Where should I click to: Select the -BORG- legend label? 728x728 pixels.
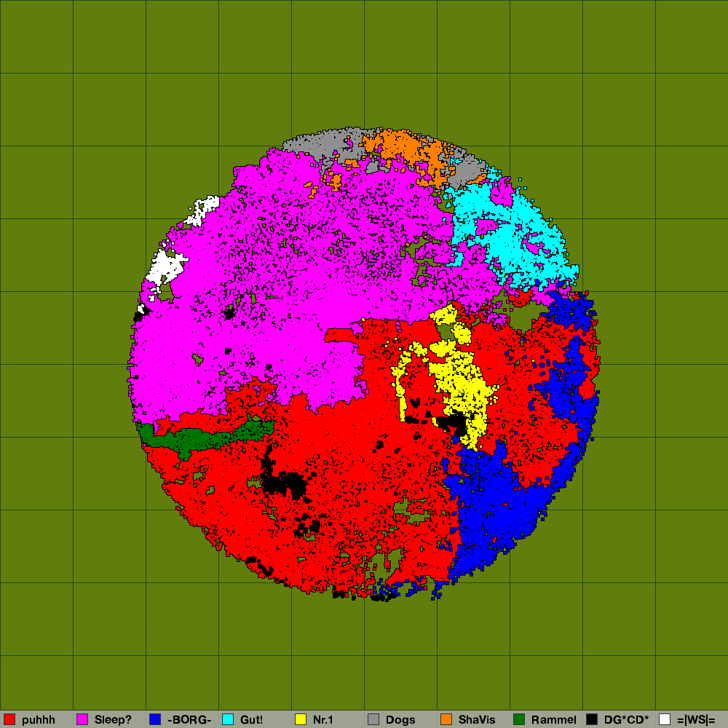tap(189, 720)
